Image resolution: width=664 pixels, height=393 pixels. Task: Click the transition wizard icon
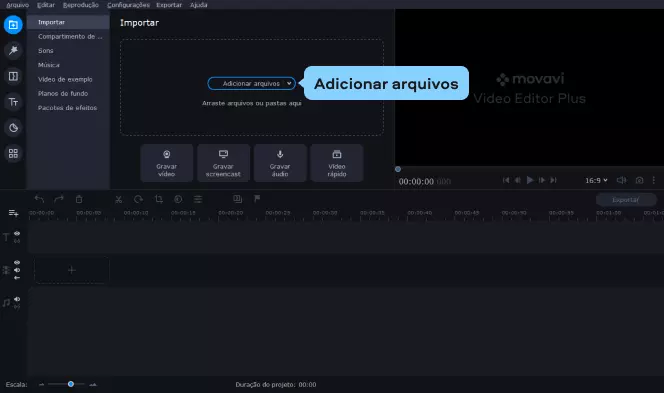(x=238, y=199)
